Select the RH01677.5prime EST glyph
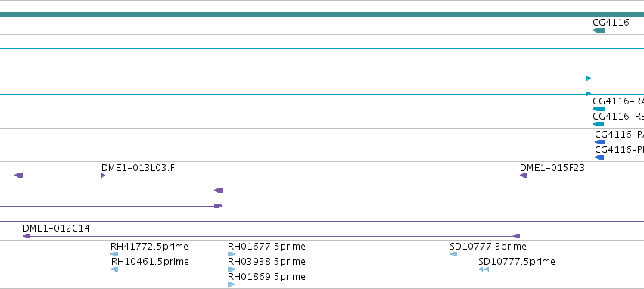Screen dimensions: 644x289 [232, 254]
